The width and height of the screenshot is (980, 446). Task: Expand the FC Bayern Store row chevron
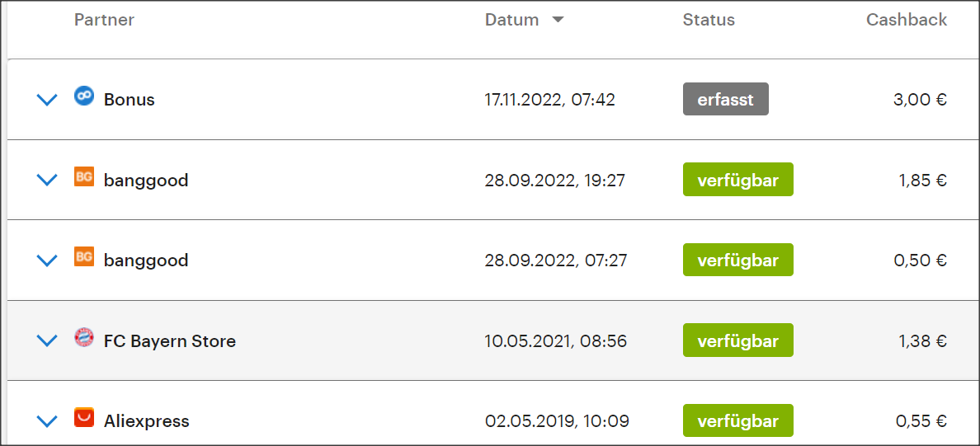(47, 340)
